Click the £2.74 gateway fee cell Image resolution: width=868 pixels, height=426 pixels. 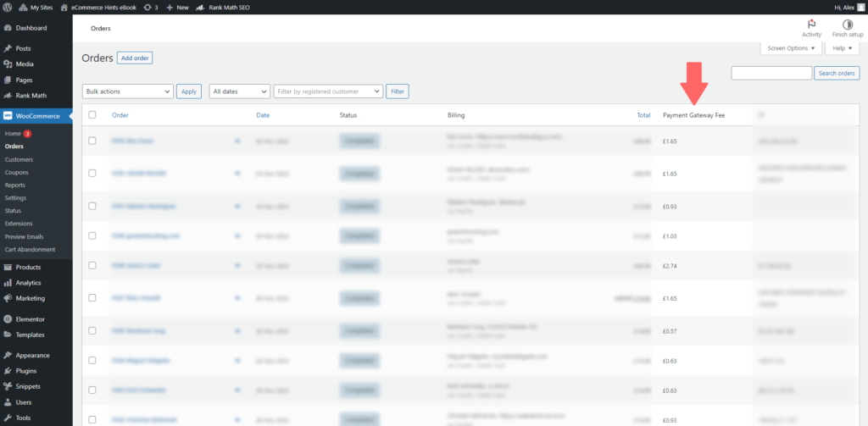click(670, 266)
